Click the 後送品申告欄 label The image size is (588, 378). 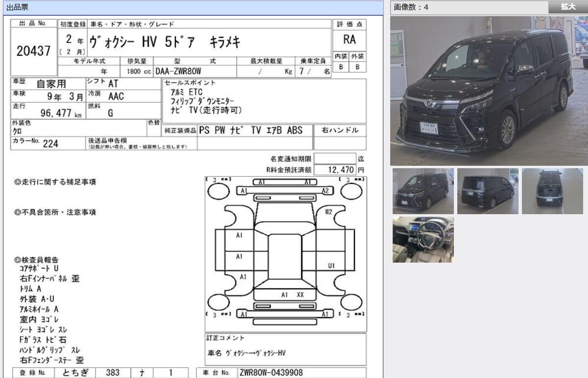click(107, 140)
